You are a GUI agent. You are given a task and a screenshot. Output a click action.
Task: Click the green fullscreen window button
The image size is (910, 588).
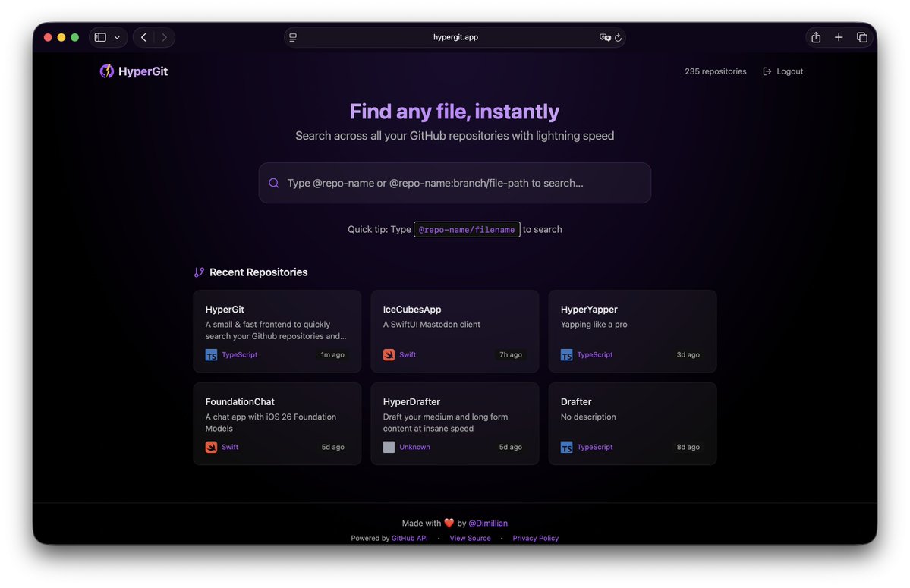75,37
